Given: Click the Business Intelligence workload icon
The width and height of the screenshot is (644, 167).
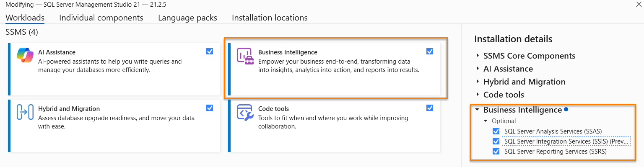Looking at the screenshot, I should click(245, 55).
